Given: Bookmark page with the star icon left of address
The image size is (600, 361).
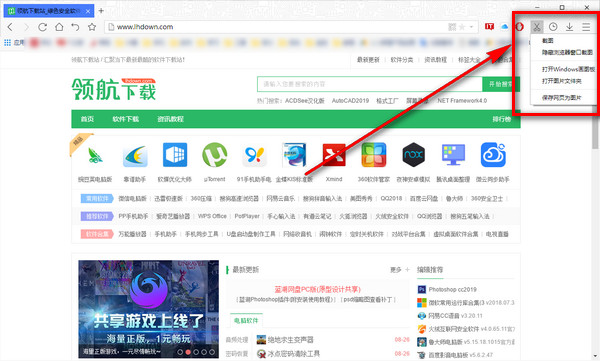Looking at the screenshot, I should click(x=92, y=27).
